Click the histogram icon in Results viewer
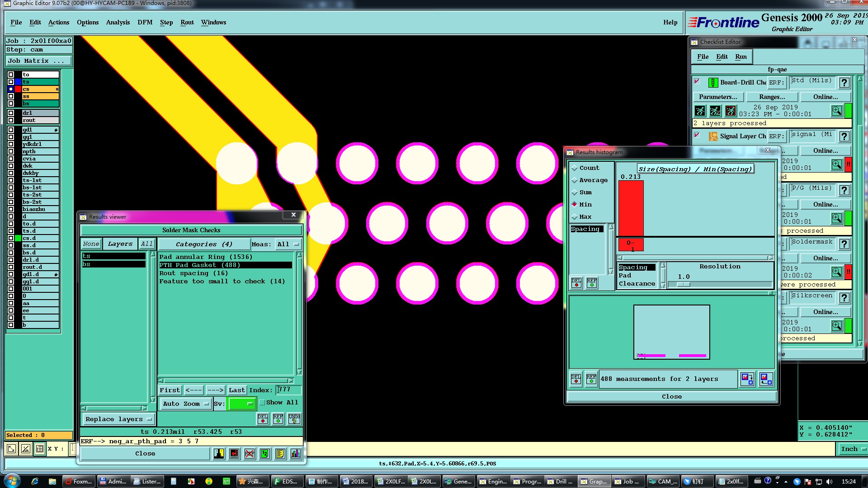Image resolution: width=868 pixels, height=488 pixels. tap(296, 454)
